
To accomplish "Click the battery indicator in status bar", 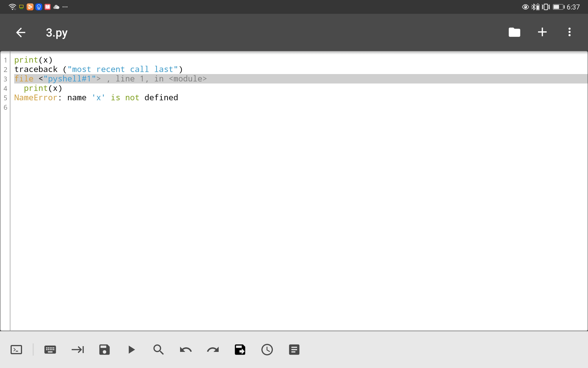I will [559, 7].
